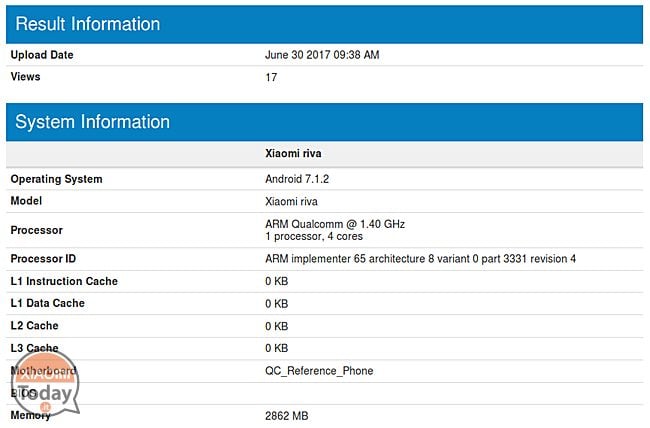Click the Processor row label
This screenshot has height=428, width=650.
(36, 230)
